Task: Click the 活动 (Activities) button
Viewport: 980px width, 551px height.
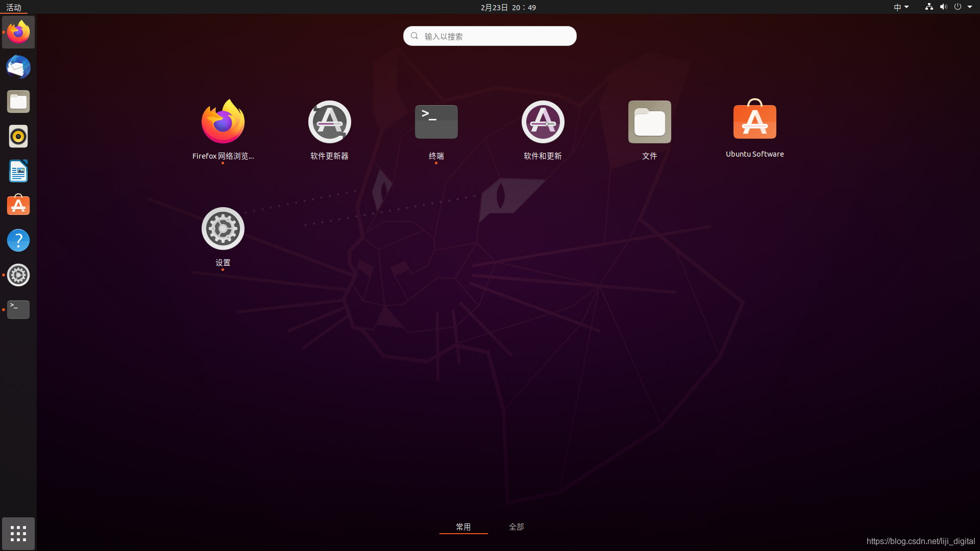Action: coord(14,7)
